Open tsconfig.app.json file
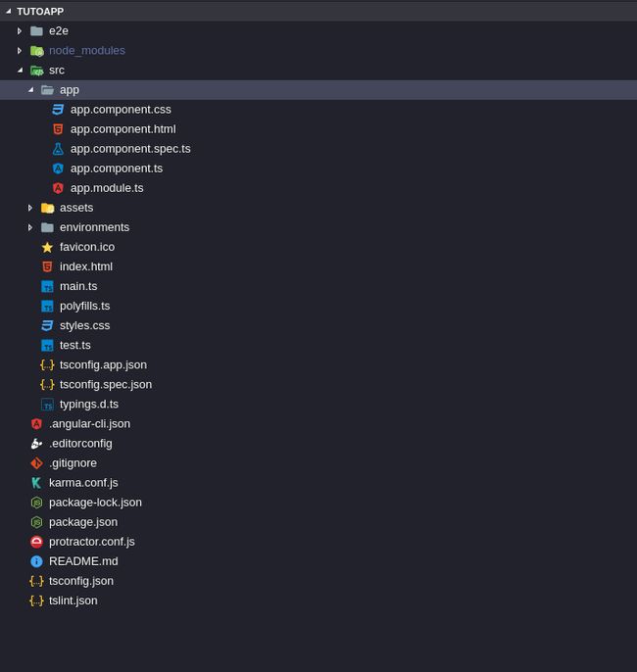 click(x=103, y=364)
